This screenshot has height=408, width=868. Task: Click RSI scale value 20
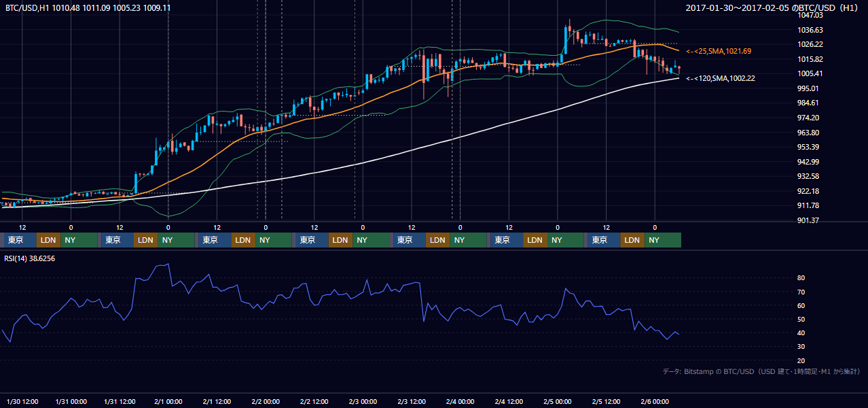801,360
